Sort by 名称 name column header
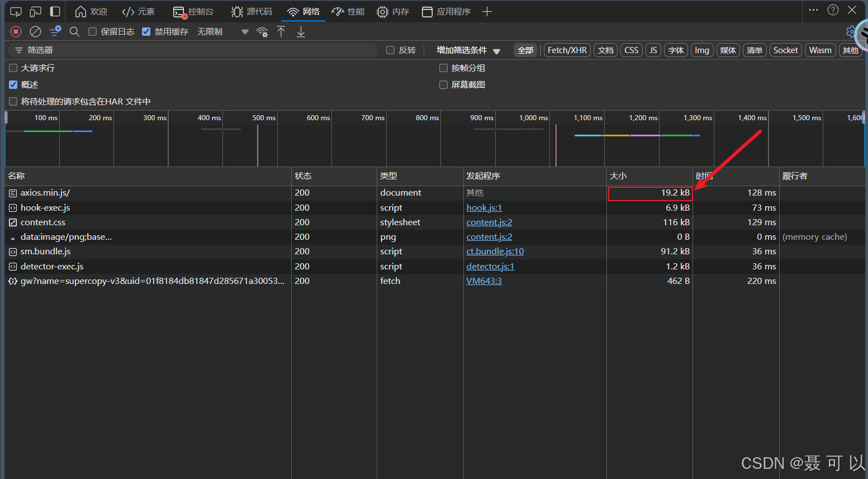The height and width of the screenshot is (479, 868). (148, 176)
